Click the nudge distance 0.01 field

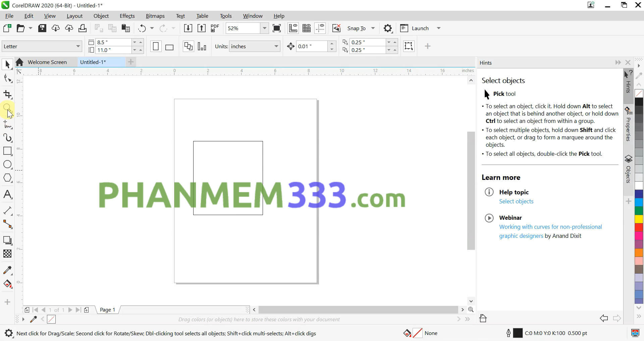pyautogui.click(x=312, y=46)
